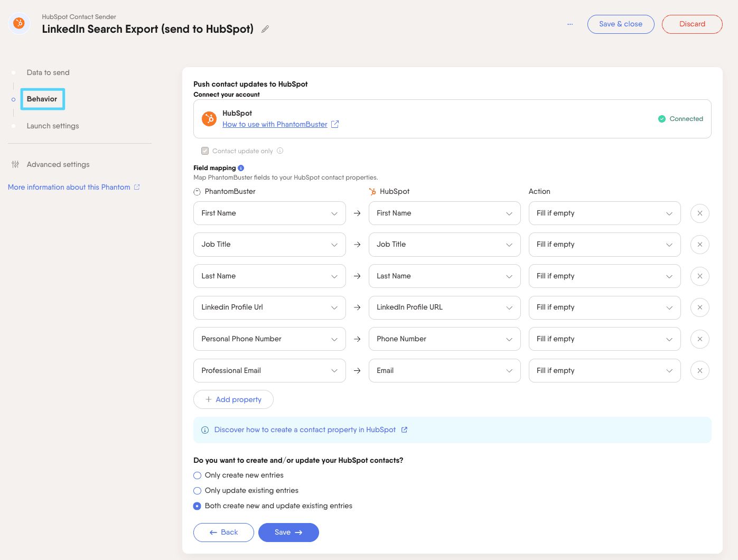
Task: Click the info icon beside Contact update only
Action: pos(280,151)
